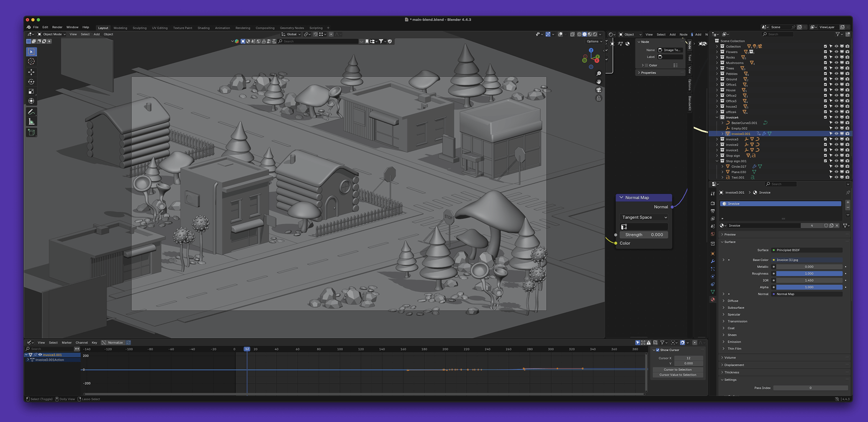Click the Normal Map Strength field
This screenshot has height=422, width=868.
[644, 235]
